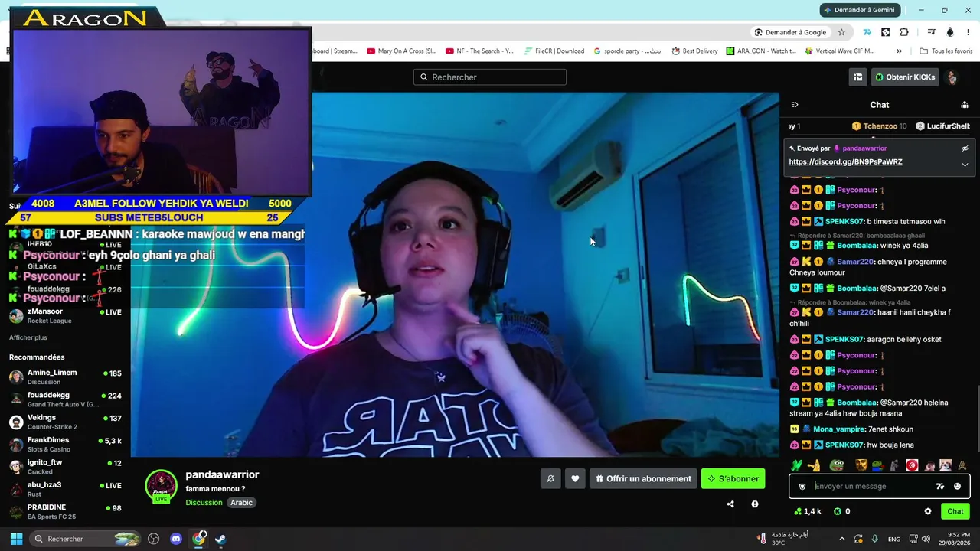Open media controls toolbar icon
Screen dimensions: 980x551
[x=931, y=32]
